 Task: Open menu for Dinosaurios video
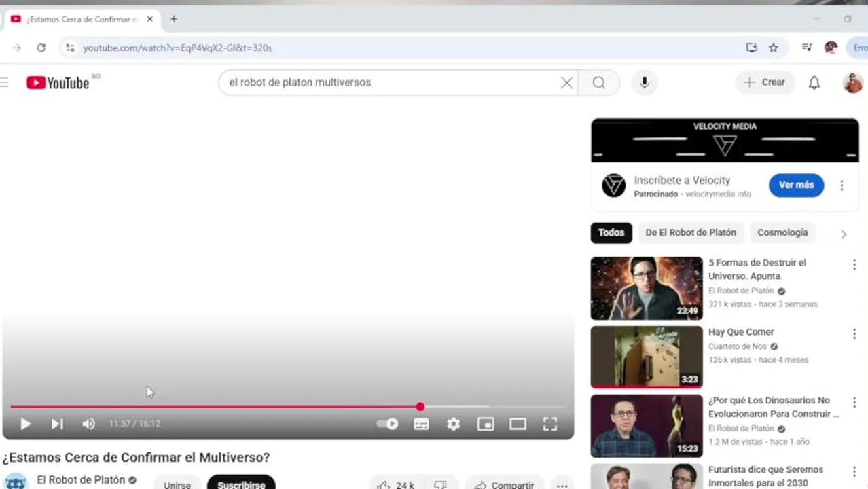pyautogui.click(x=854, y=402)
